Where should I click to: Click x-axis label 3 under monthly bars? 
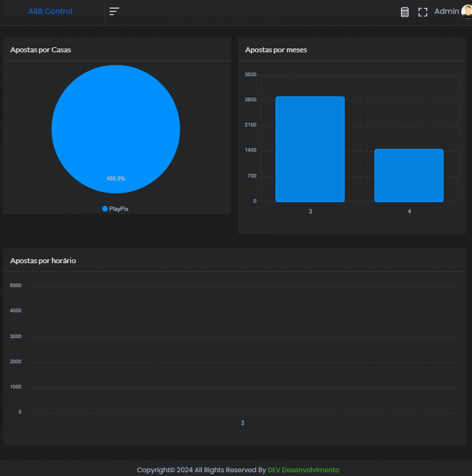click(310, 212)
